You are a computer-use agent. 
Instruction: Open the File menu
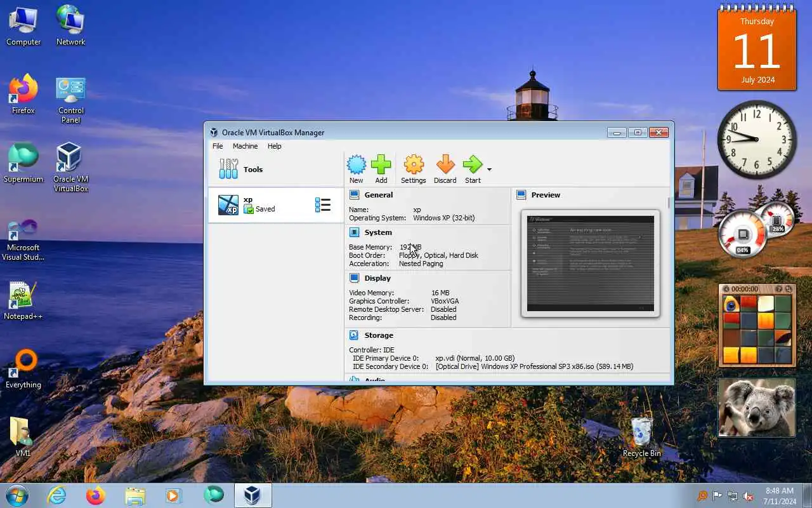[x=218, y=146]
